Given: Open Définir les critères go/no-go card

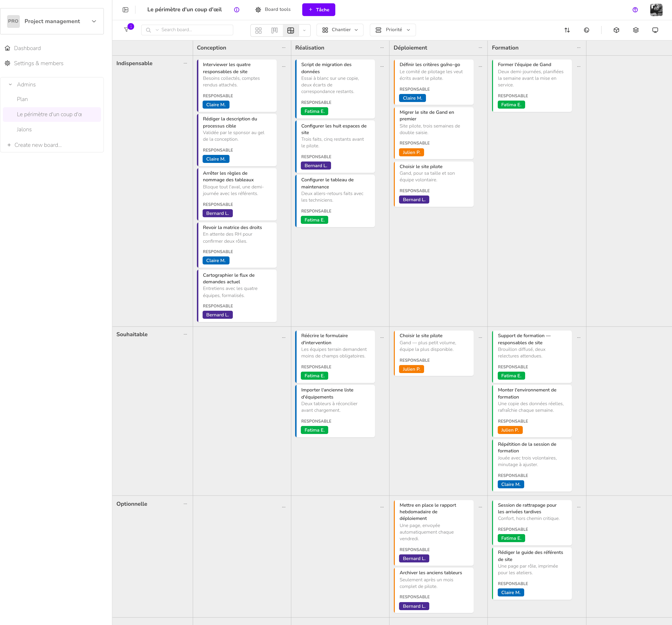Looking at the screenshot, I should pos(434,82).
